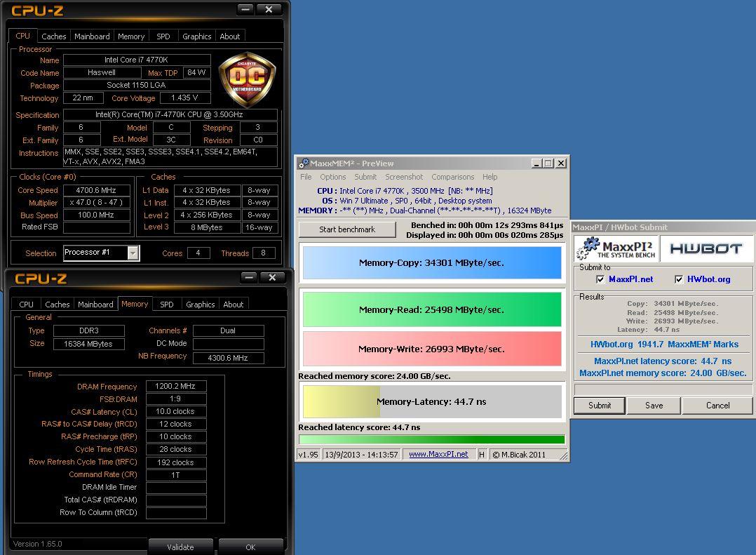This screenshot has width=756, height=555.
Task: Open Caches tab in lower CPU-Z window
Action: [57, 305]
